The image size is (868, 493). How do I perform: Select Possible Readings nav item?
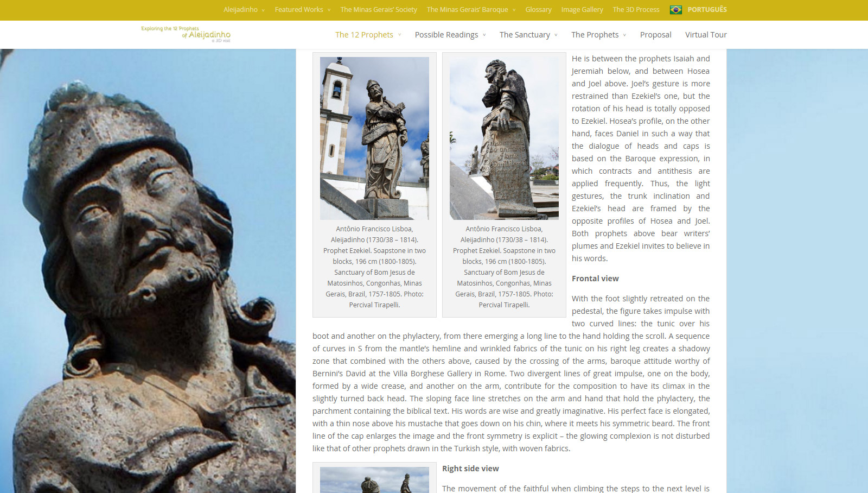pyautogui.click(x=446, y=35)
